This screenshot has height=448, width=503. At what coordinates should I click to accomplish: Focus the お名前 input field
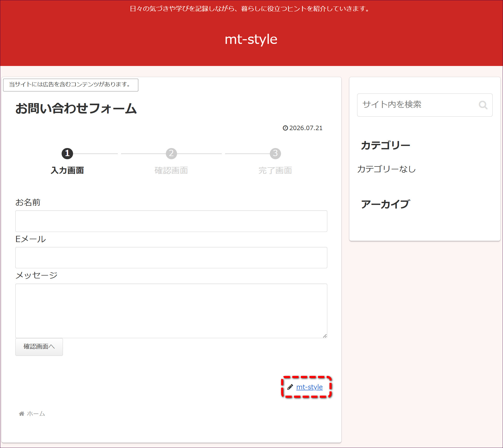(x=171, y=221)
